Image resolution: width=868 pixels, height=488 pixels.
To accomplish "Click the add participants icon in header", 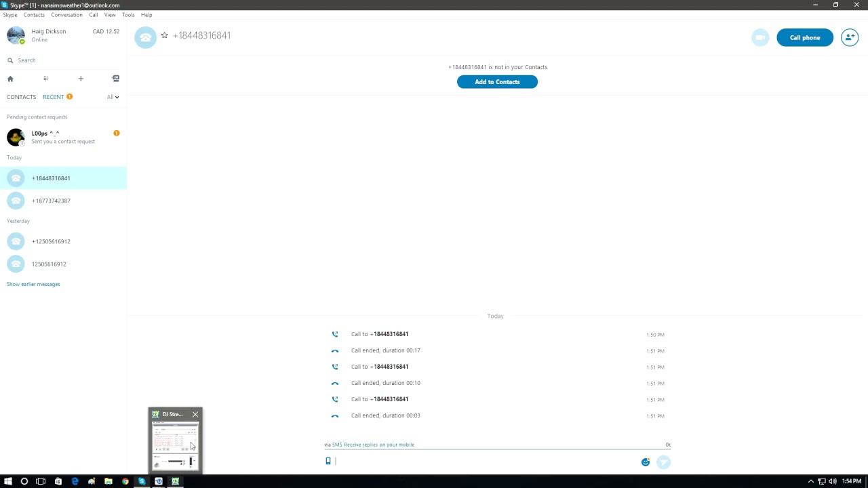I will coord(850,38).
